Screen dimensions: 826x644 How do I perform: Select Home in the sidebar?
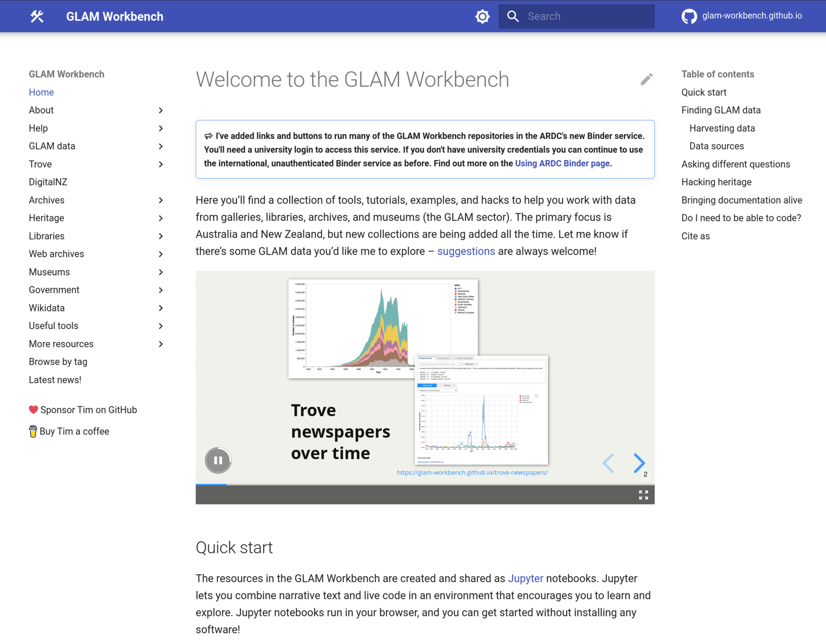pos(41,92)
